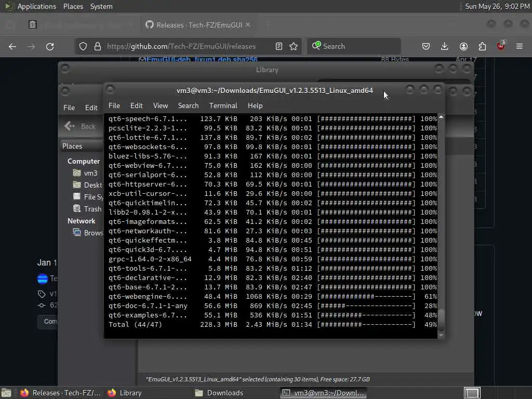Toggle reader view icon in address bar
This screenshot has width=532, height=399.
(x=279, y=46)
